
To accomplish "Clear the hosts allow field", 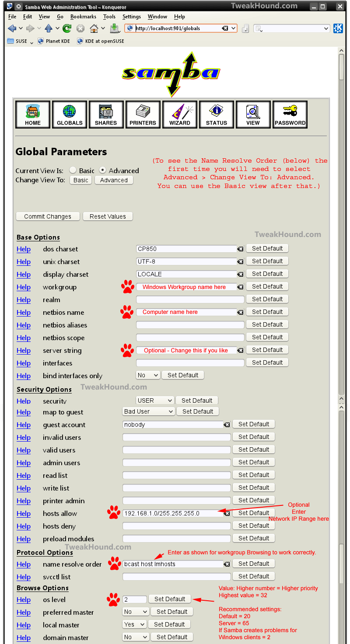I will (x=227, y=514).
